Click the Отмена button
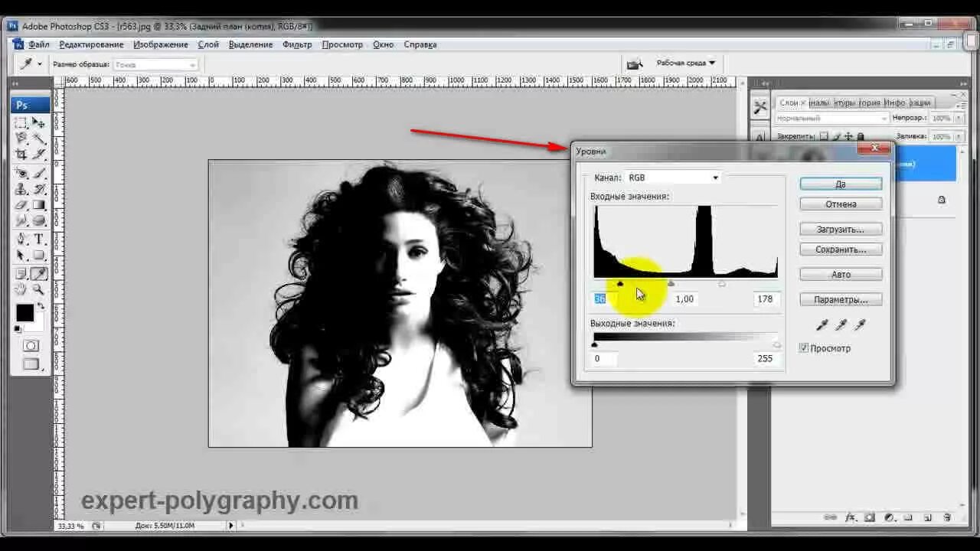This screenshot has height=551, width=980. (841, 204)
